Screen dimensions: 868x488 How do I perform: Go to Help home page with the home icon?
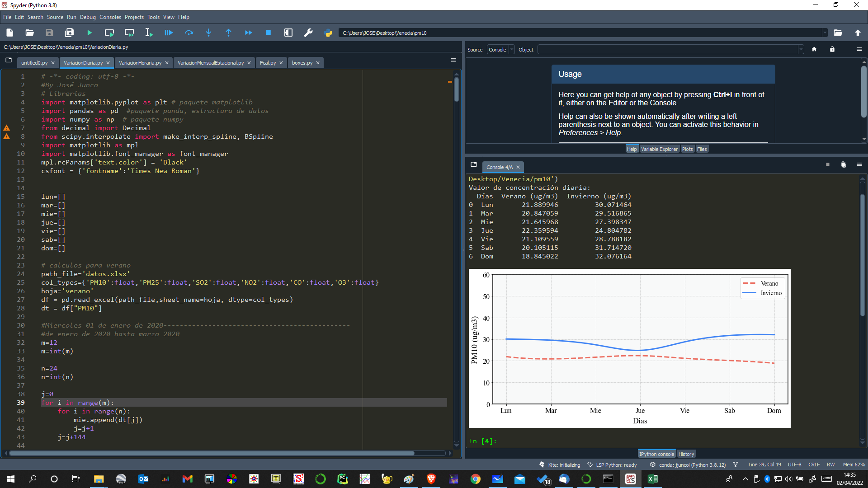pyautogui.click(x=814, y=49)
